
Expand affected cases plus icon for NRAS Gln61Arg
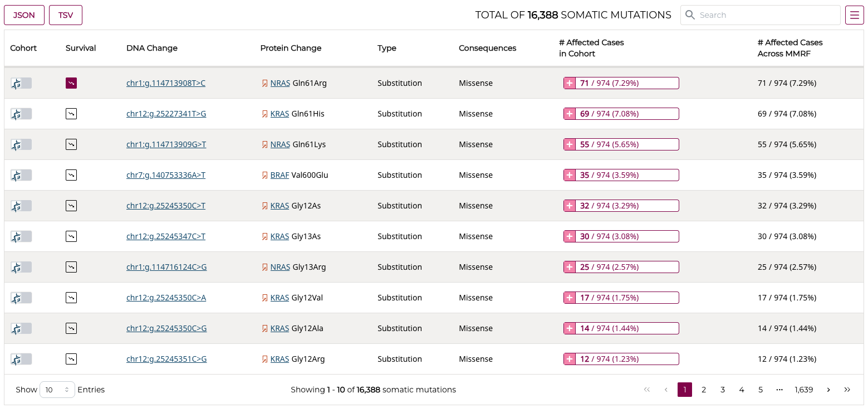point(569,82)
